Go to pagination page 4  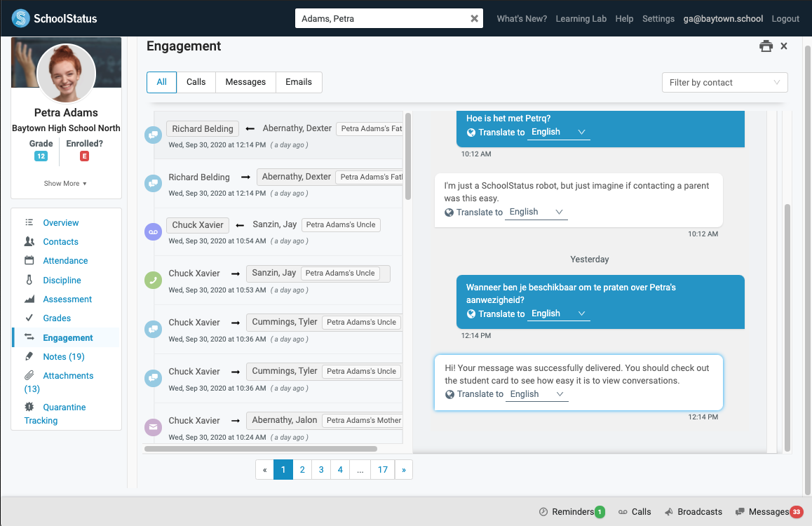(x=340, y=470)
